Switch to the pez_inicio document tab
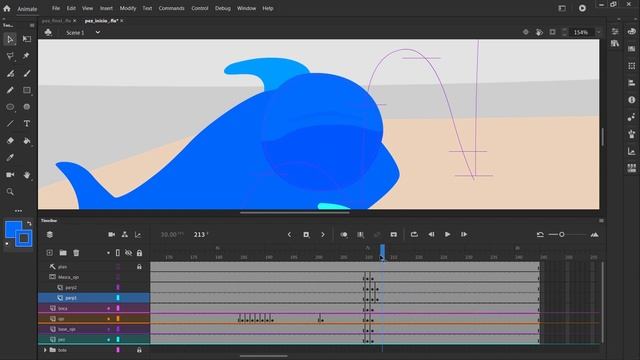The height and width of the screenshot is (360, 640). 101,21
